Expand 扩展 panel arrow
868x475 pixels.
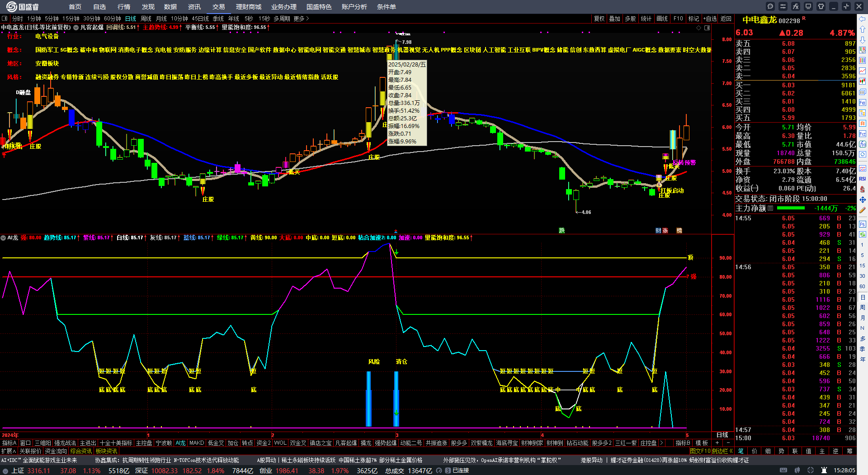[9, 451]
